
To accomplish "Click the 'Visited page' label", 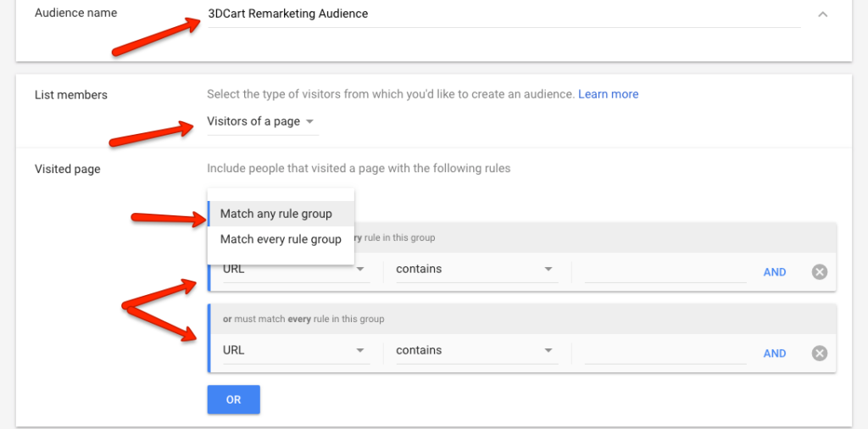I will tap(68, 170).
